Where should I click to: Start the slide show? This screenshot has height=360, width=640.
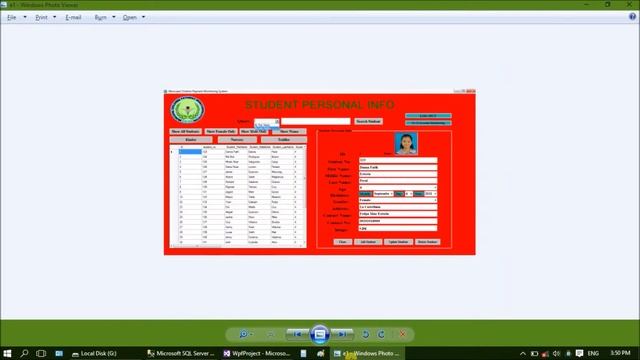[320, 334]
